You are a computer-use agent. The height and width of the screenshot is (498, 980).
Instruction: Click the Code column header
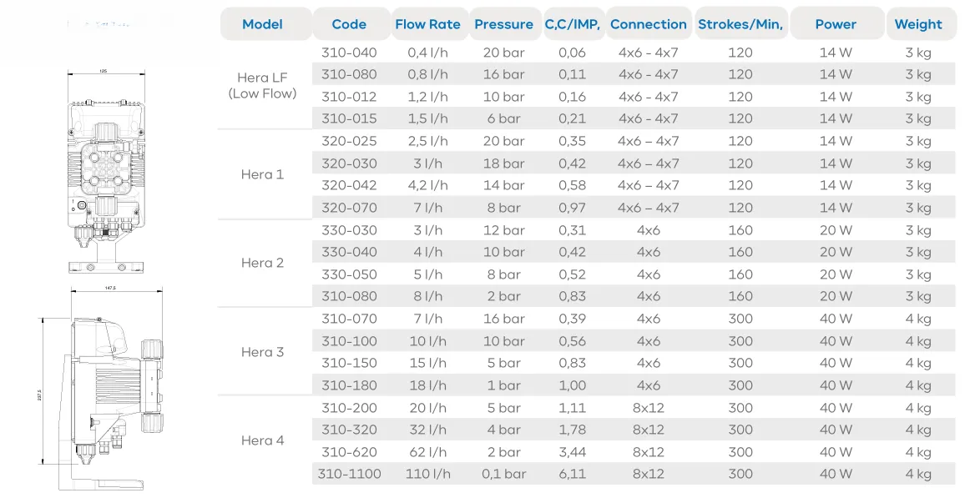pyautogui.click(x=349, y=24)
